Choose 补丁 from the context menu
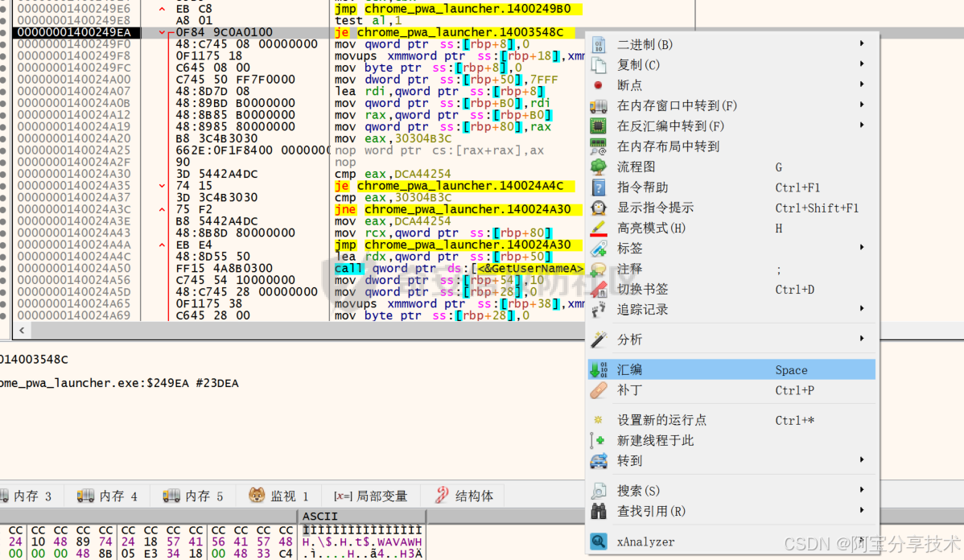Screen dimensions: 964x560 tap(731, 389)
